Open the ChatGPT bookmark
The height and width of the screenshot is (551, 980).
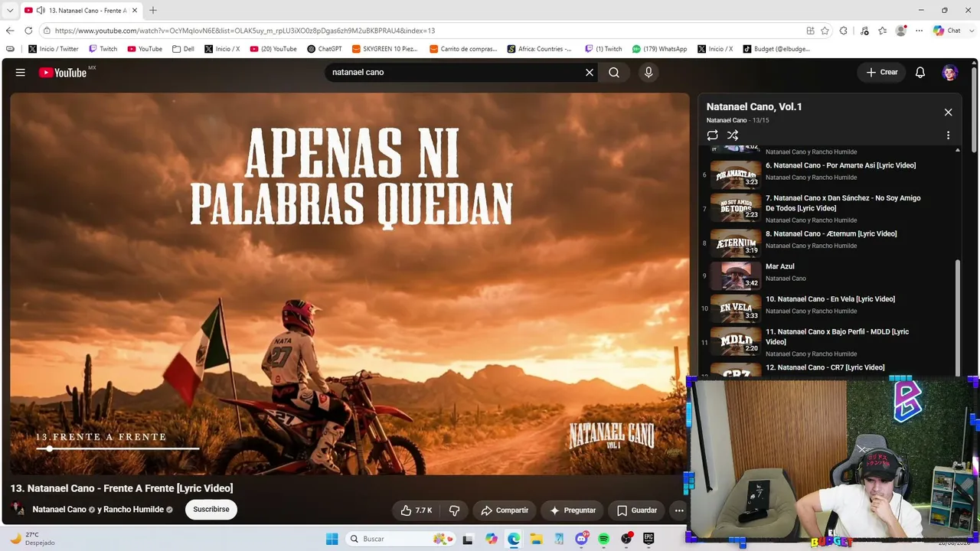(x=325, y=49)
